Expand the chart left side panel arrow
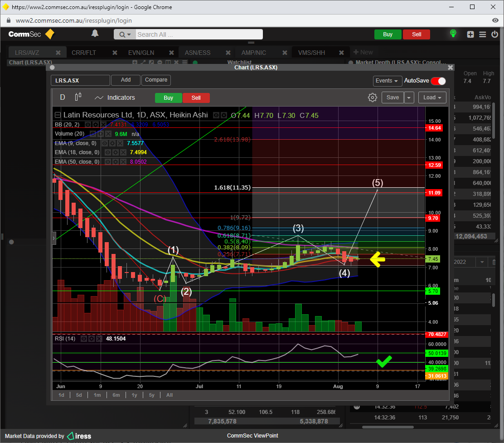This screenshot has width=504, height=443. (54, 238)
